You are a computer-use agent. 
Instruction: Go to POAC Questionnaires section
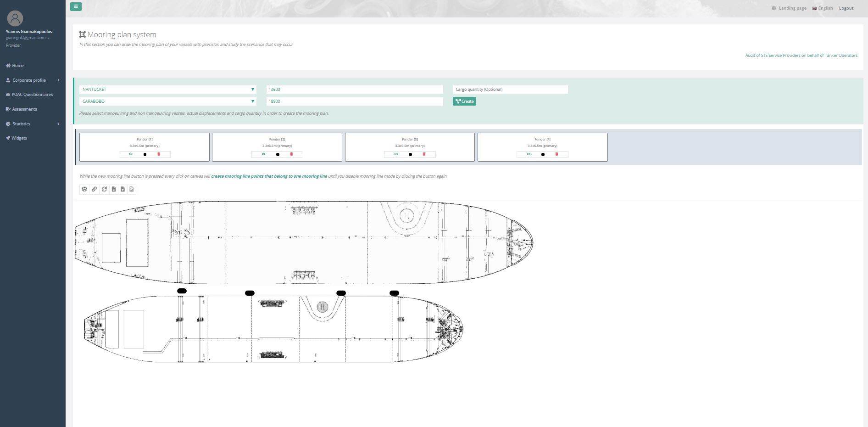(32, 94)
